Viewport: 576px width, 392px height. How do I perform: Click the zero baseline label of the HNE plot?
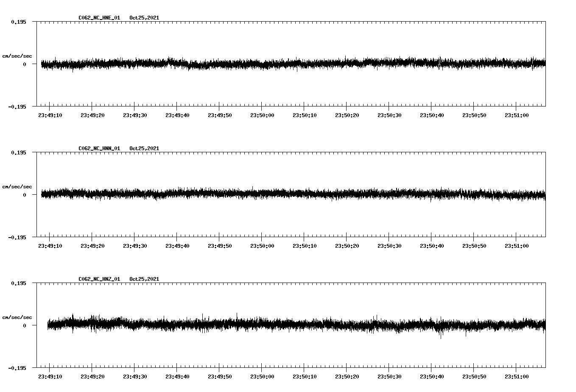pos(25,64)
